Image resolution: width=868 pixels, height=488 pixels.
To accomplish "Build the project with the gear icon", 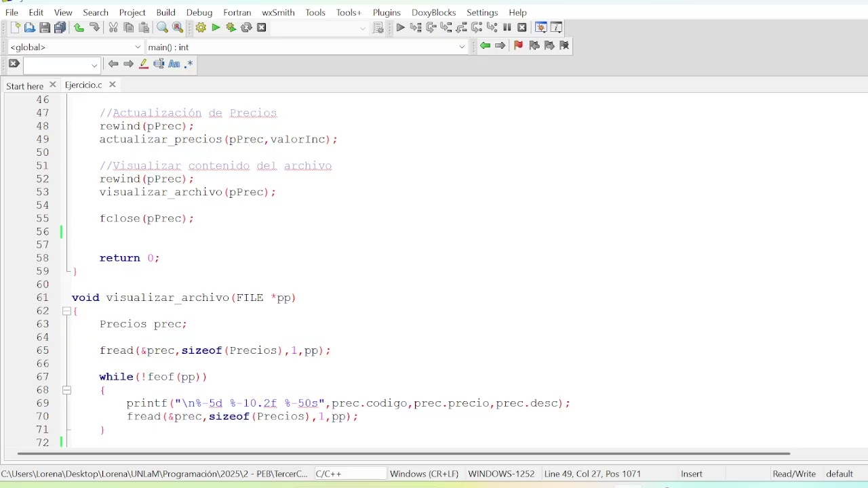I will [x=201, y=28].
